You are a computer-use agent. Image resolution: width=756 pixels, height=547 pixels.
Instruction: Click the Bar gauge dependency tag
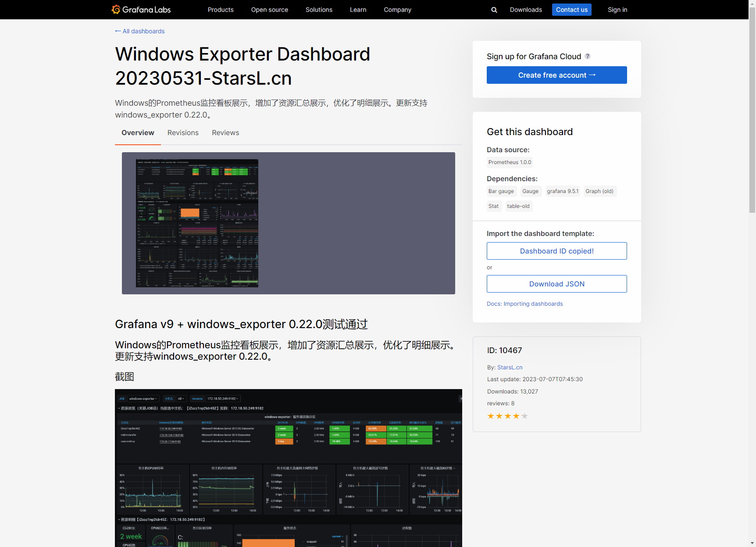(x=501, y=191)
